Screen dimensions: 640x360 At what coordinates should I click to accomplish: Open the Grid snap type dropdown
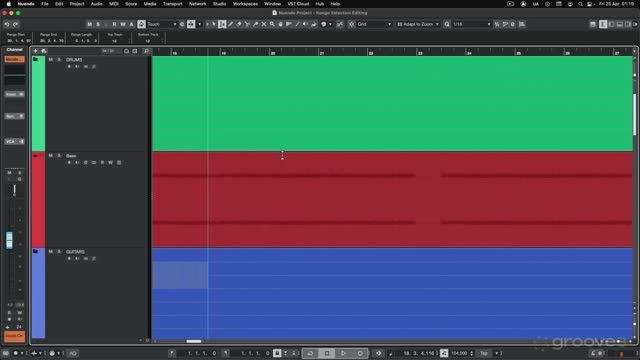pyautogui.click(x=374, y=24)
